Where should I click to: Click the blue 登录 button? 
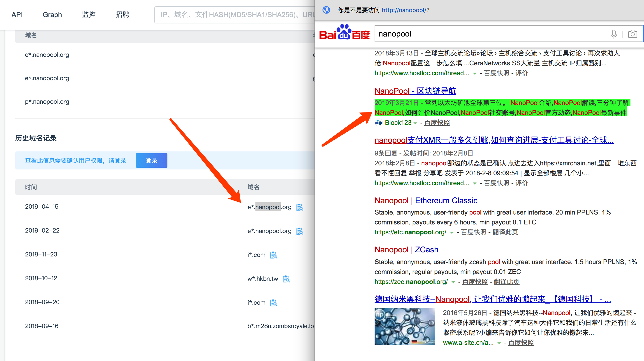[151, 160]
